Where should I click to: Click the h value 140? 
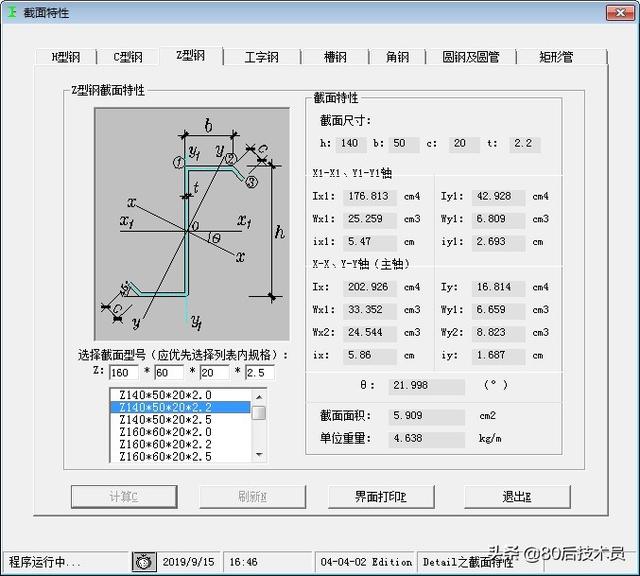351,144
